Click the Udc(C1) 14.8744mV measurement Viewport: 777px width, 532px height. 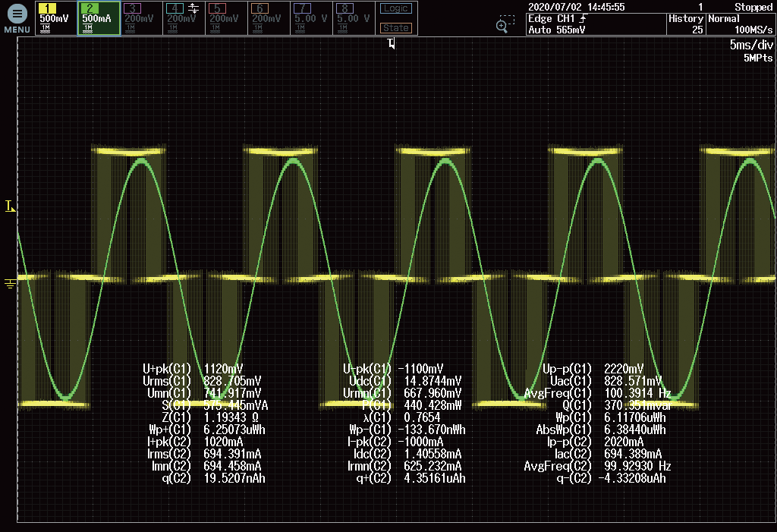point(405,381)
